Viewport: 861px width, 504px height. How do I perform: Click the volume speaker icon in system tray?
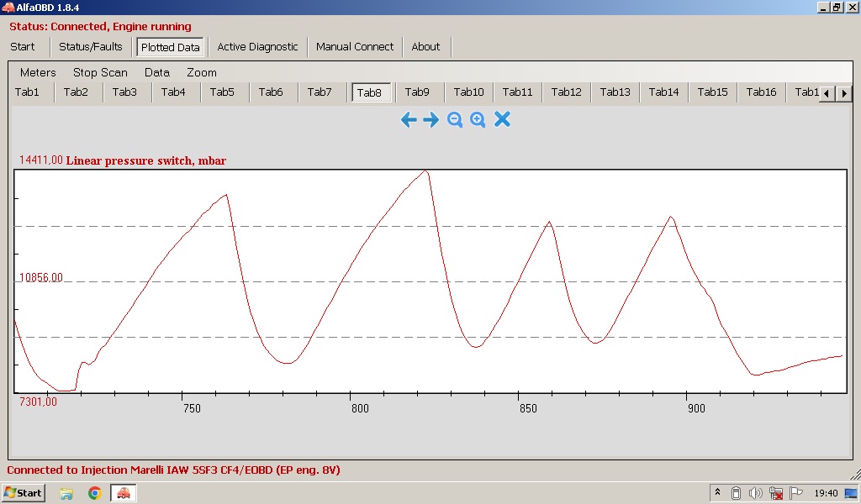click(x=755, y=493)
